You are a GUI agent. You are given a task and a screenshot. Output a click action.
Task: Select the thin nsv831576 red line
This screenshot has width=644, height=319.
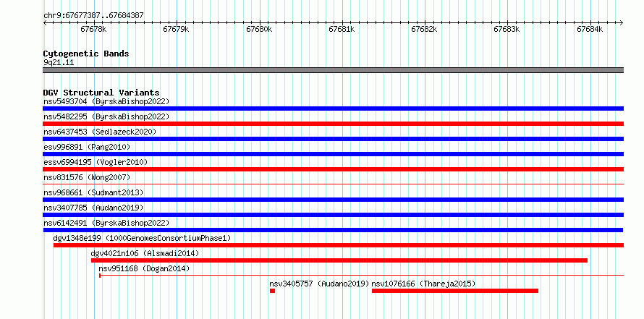point(333,184)
